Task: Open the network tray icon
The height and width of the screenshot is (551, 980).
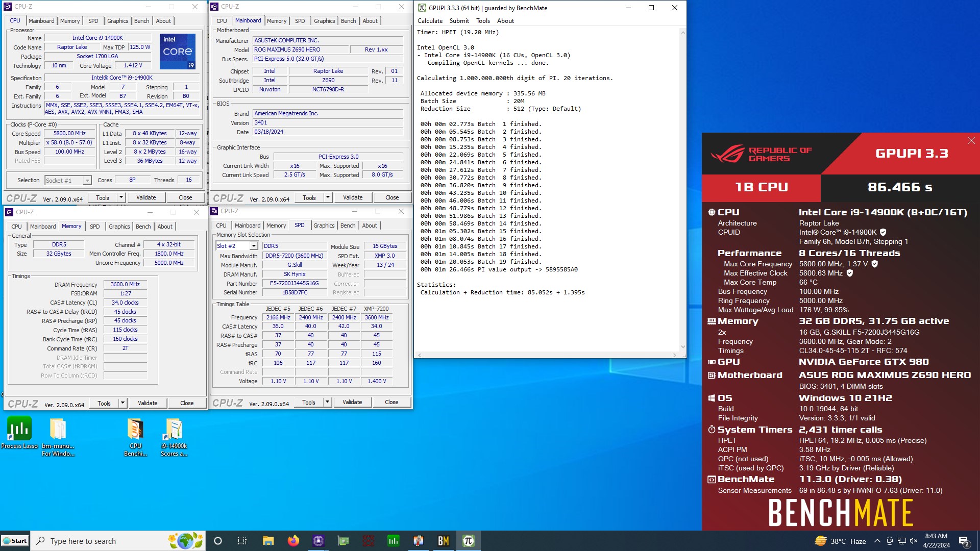Action: (902, 541)
